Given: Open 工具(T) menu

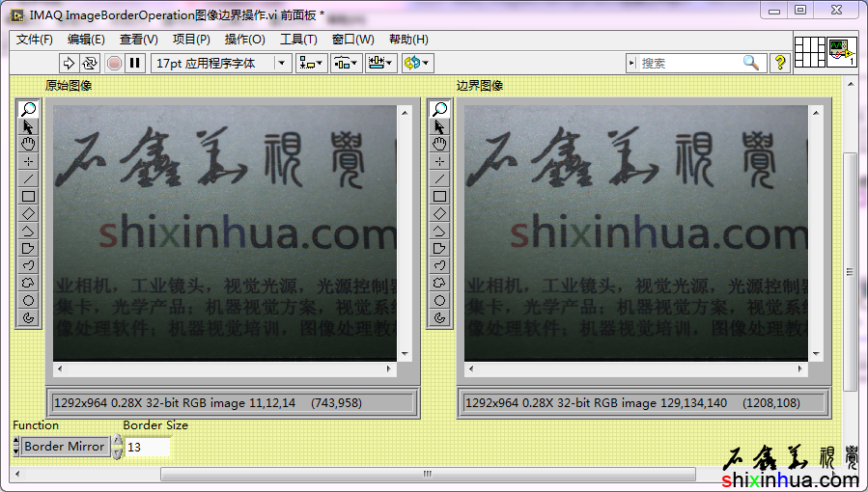Looking at the screenshot, I should click(298, 40).
